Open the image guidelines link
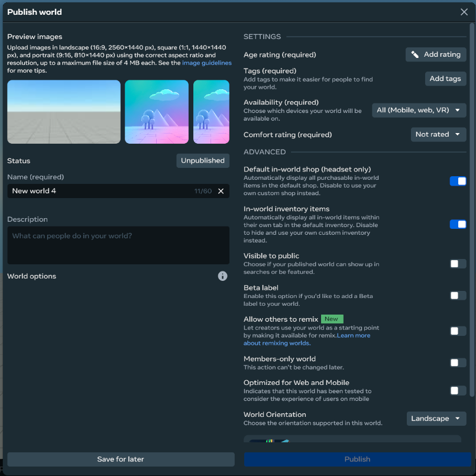 206,63
